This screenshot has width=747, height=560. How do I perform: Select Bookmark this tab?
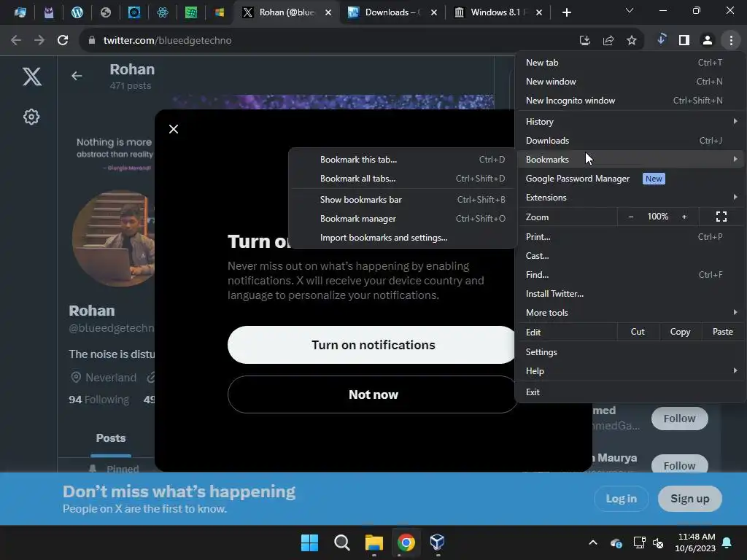[403, 160]
